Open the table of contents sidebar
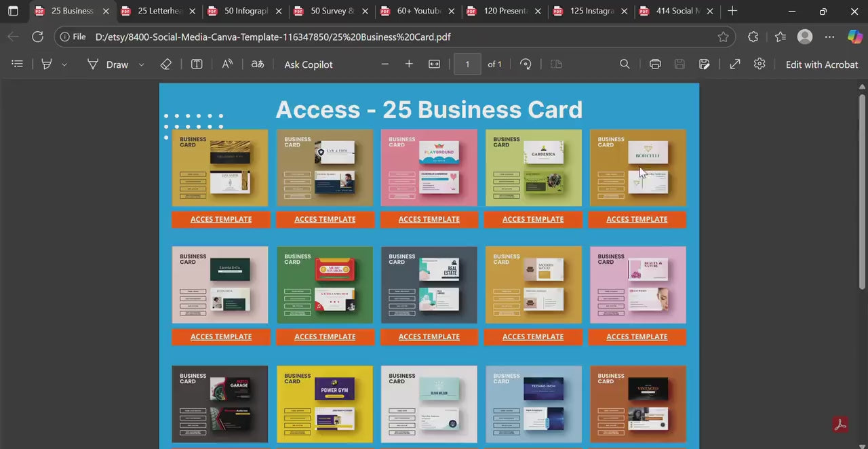The height and width of the screenshot is (449, 868). tap(18, 64)
